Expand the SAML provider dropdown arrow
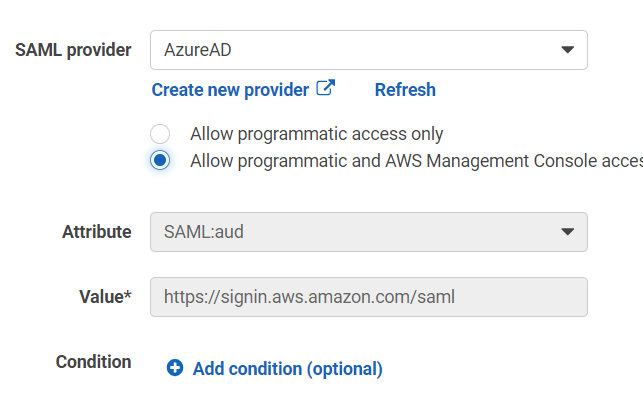 [567, 49]
